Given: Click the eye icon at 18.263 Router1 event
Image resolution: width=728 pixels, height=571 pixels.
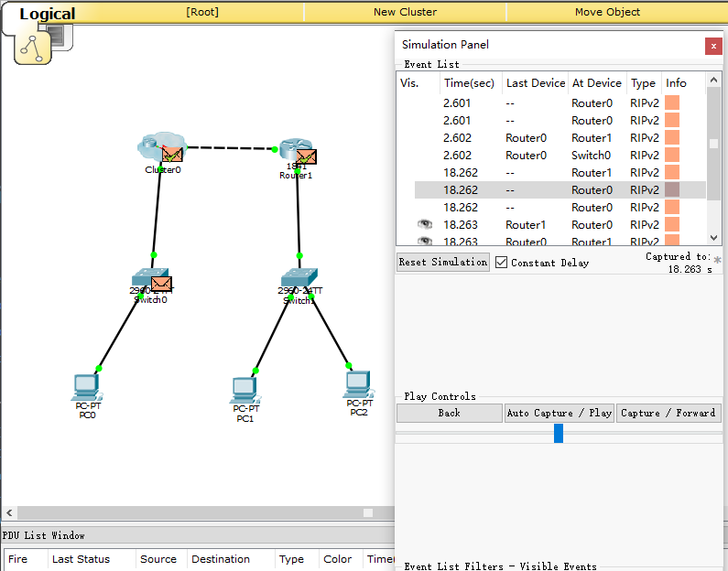Looking at the screenshot, I should (x=424, y=224).
